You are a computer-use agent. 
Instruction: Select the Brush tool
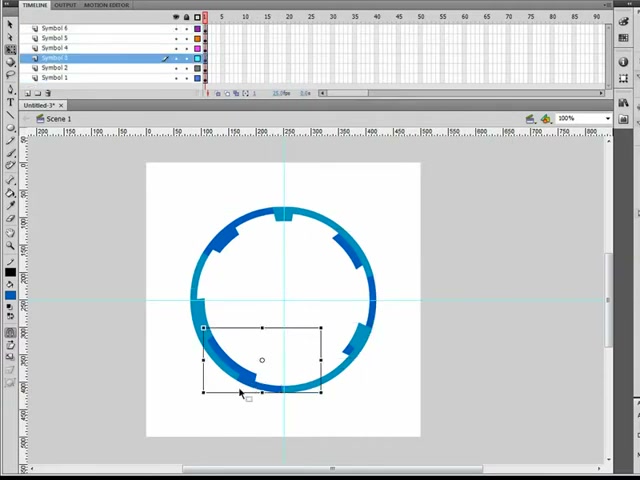[x=10, y=153]
